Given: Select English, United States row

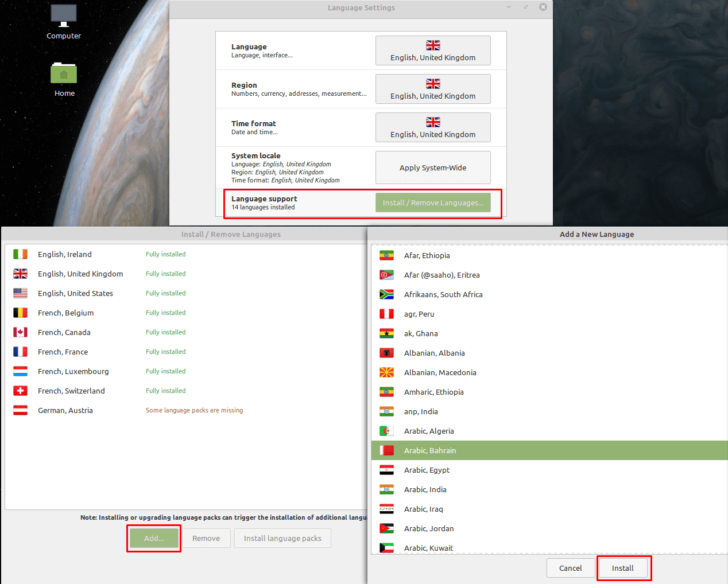Looking at the screenshot, I should [186, 293].
